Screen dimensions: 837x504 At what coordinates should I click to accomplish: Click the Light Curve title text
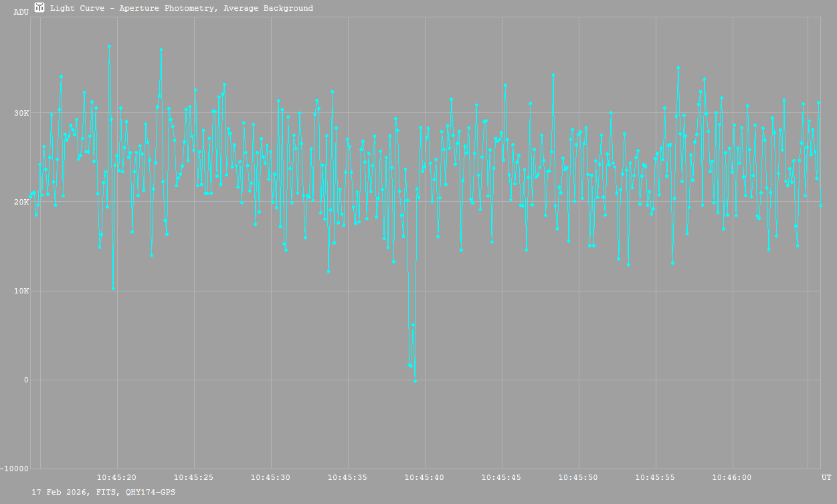(181, 9)
